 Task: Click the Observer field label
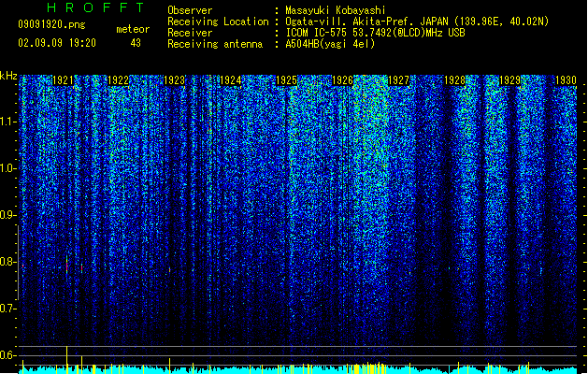[190, 10]
